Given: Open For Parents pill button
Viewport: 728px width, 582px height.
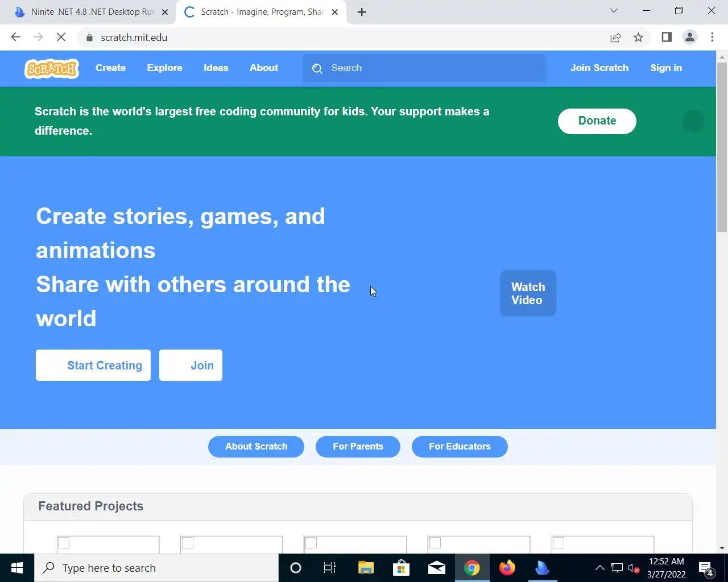Looking at the screenshot, I should pyautogui.click(x=358, y=447).
